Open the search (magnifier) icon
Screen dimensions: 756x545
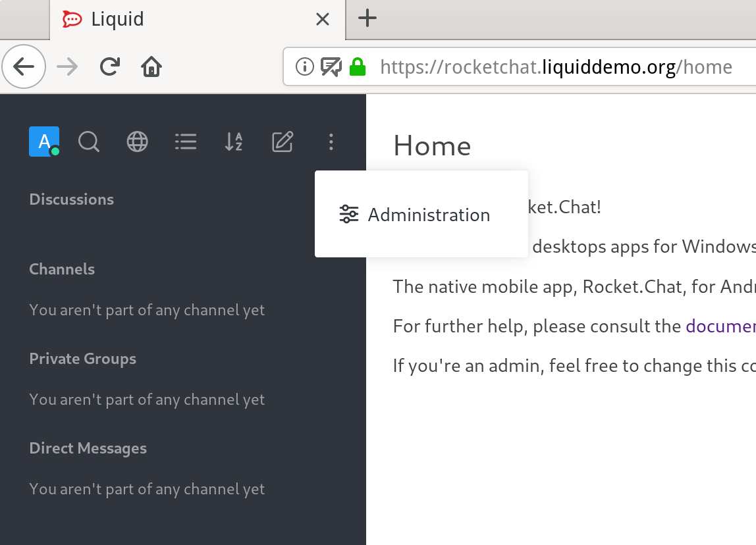(89, 141)
